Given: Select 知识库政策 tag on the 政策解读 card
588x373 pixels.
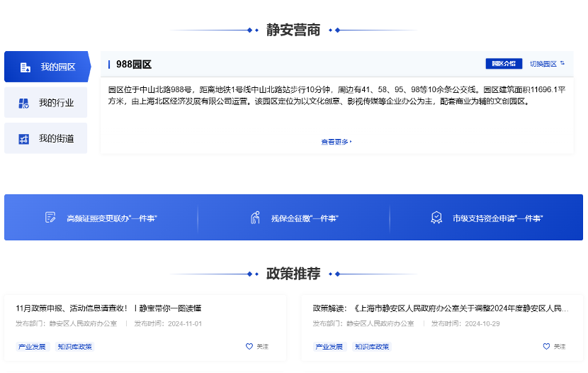Looking at the screenshot, I should [372, 347].
